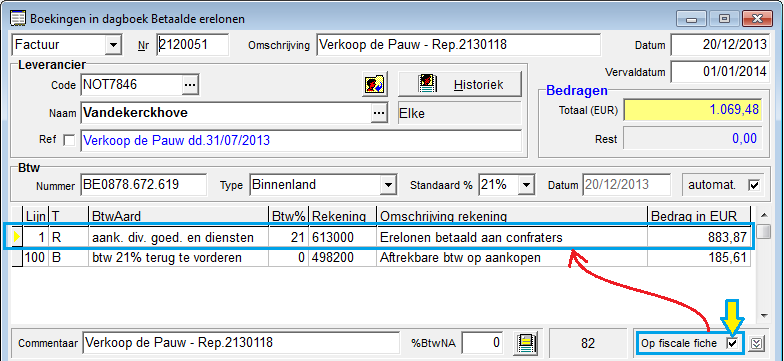Image resolution: width=784 pixels, height=361 pixels.
Task: Click the Totaal (EUR) amount 1.069,48
Action: [x=693, y=110]
